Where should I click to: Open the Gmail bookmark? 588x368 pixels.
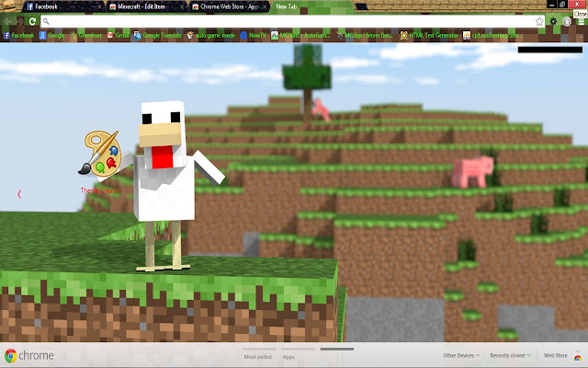(119, 36)
